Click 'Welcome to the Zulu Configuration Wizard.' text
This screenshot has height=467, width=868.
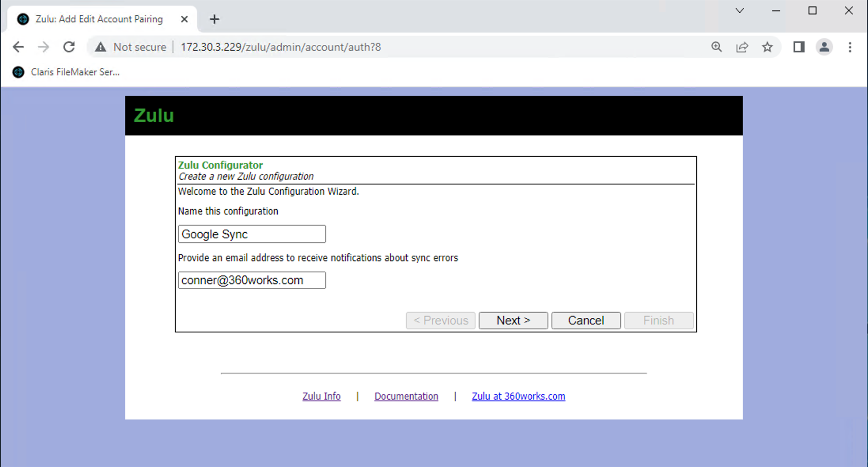(x=268, y=192)
